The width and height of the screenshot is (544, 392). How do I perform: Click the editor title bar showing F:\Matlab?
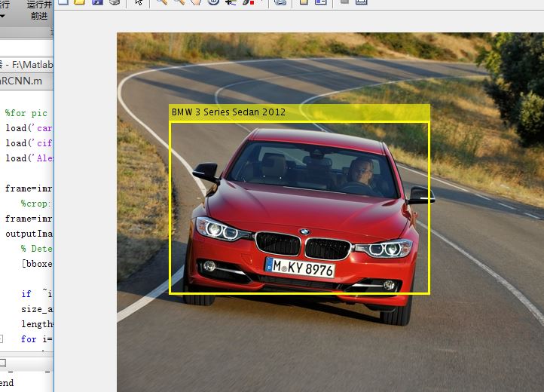pyautogui.click(x=26, y=64)
